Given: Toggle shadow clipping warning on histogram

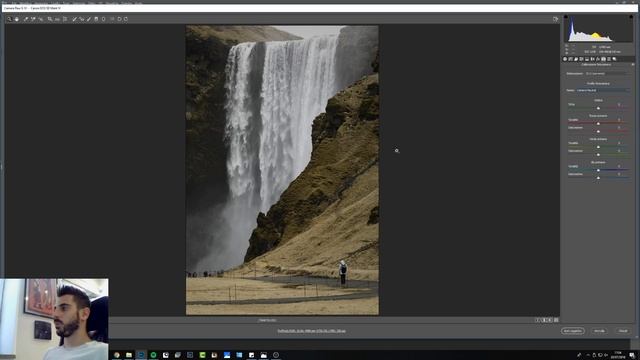Looking at the screenshot, I should (566, 17).
